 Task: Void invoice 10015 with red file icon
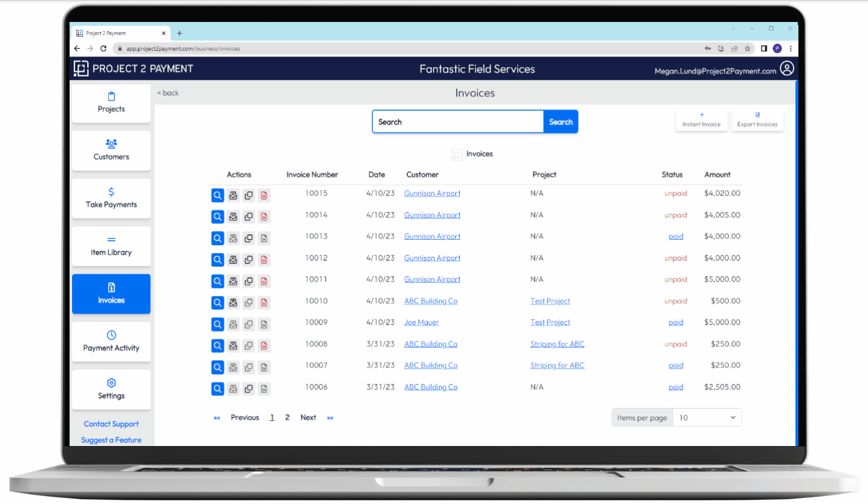[264, 195]
